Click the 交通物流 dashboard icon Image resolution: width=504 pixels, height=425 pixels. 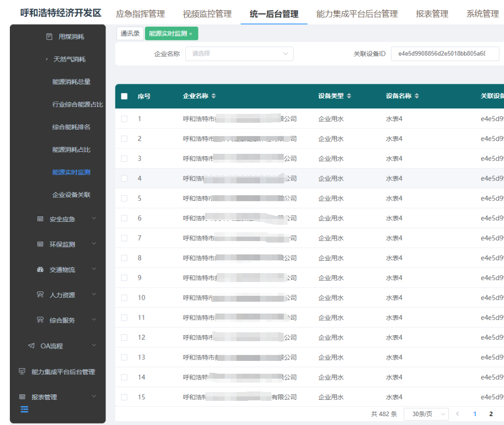pyautogui.click(x=40, y=270)
